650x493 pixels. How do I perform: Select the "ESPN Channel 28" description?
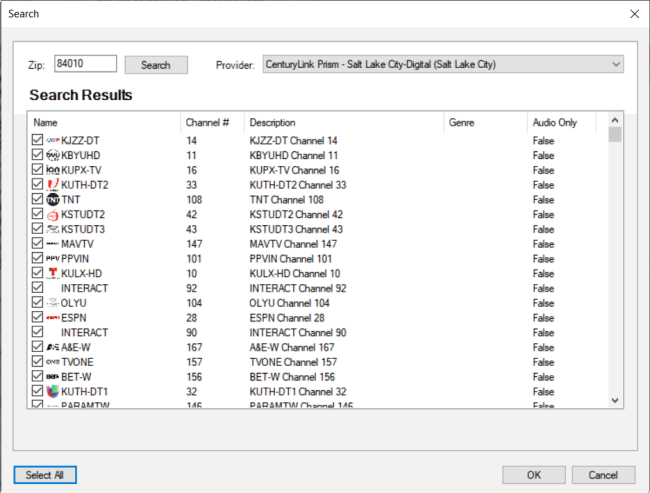[x=287, y=318]
